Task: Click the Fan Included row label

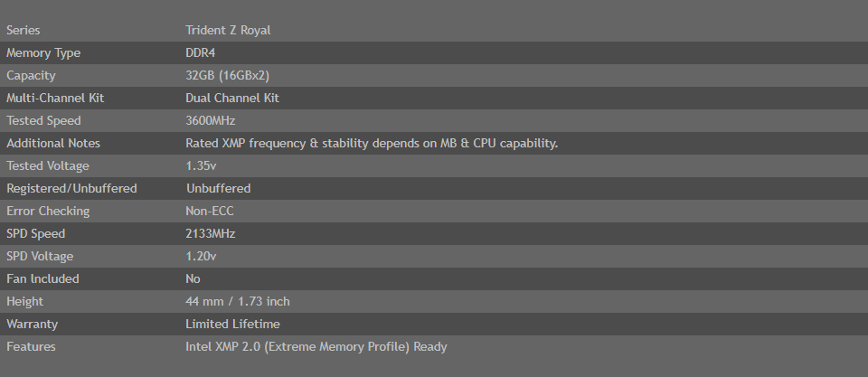Action: [x=42, y=279]
